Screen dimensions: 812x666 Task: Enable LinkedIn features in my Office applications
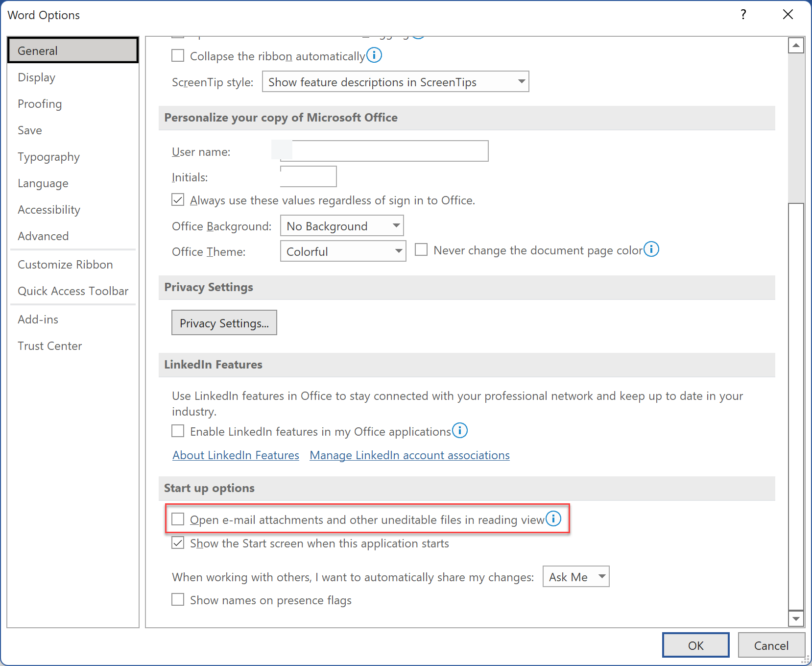(178, 431)
